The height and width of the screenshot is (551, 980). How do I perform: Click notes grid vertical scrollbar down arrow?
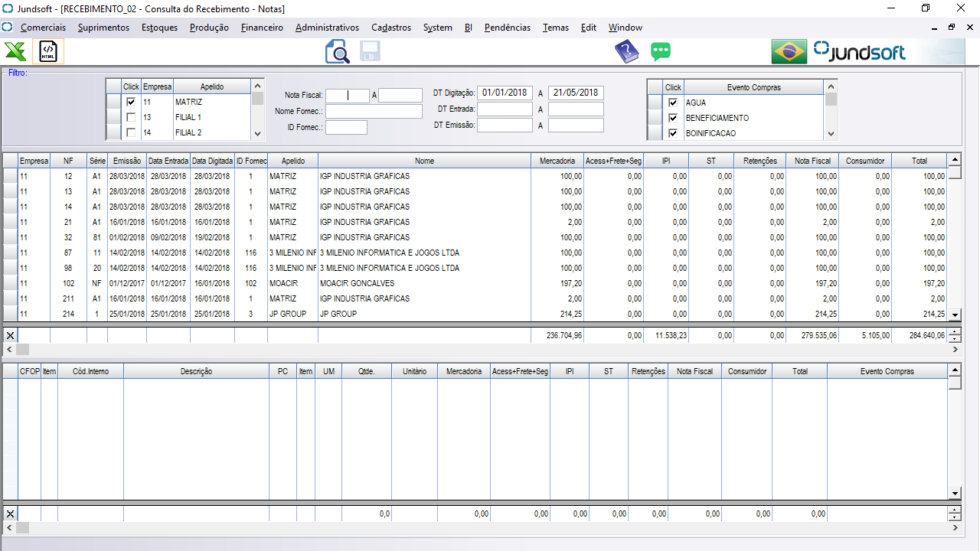955,315
